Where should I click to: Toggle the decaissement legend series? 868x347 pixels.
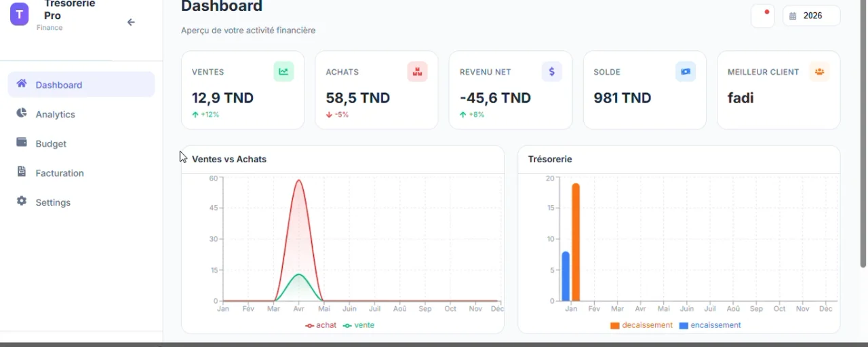click(642, 325)
